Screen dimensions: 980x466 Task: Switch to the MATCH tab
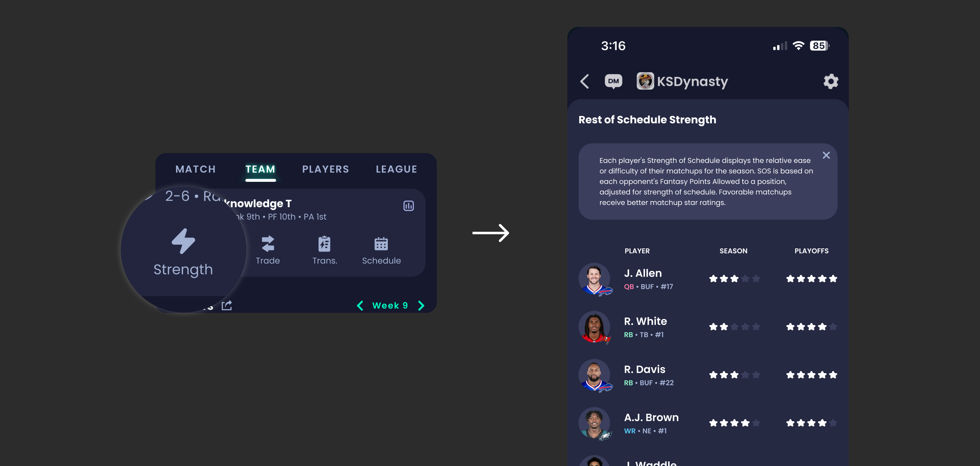point(196,169)
